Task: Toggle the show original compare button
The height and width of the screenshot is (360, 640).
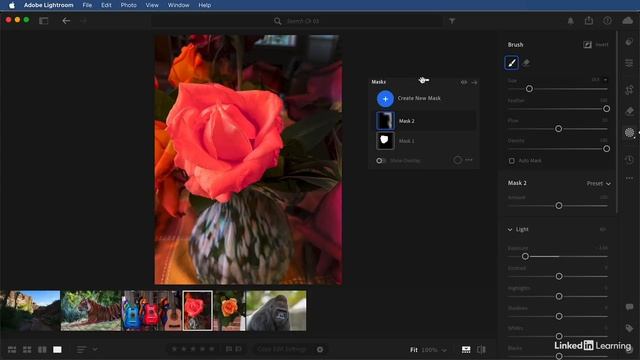Action: tap(482, 349)
